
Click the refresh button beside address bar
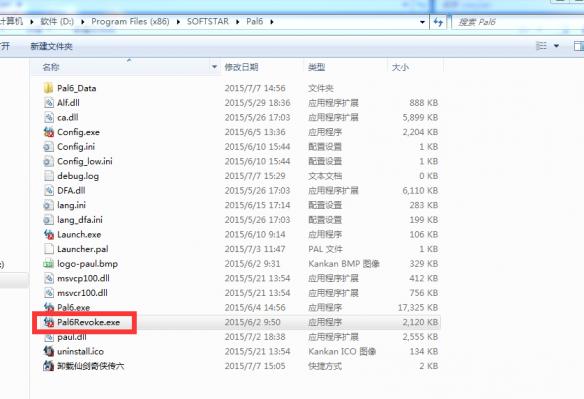pyautogui.click(x=438, y=22)
